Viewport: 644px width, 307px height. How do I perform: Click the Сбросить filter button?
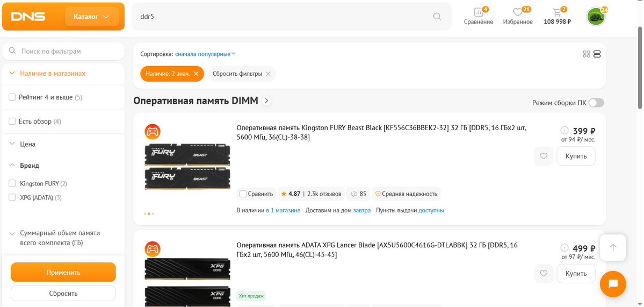tap(63, 294)
